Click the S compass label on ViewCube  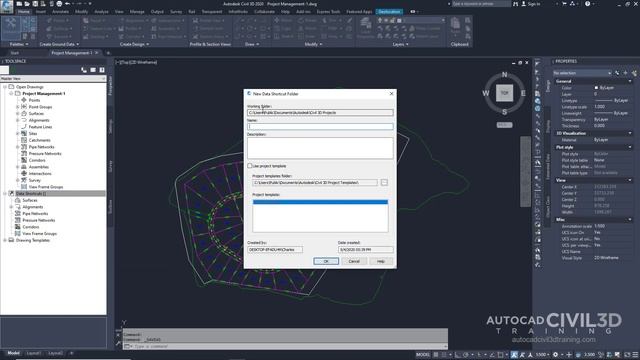504,112
